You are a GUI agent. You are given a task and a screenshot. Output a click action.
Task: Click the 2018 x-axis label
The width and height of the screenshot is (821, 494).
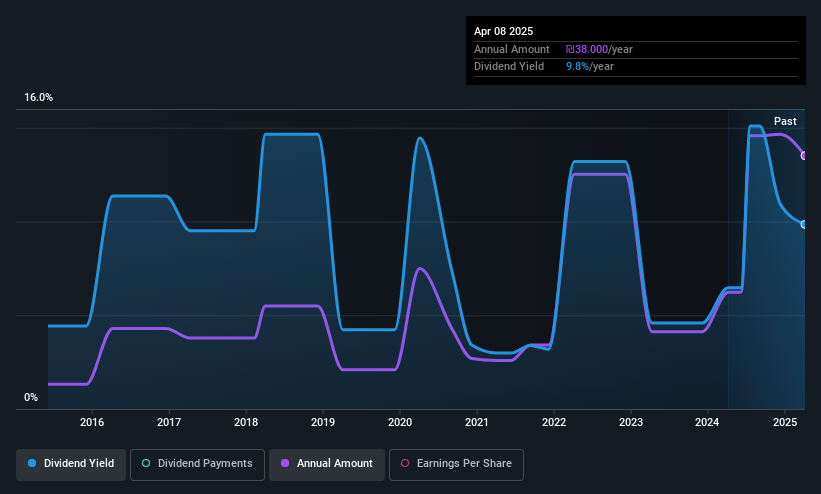[x=246, y=422]
